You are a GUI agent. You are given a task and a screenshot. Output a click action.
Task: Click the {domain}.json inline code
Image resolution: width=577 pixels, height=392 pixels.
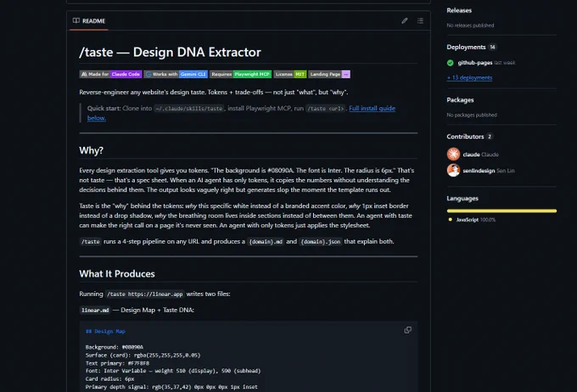point(321,242)
